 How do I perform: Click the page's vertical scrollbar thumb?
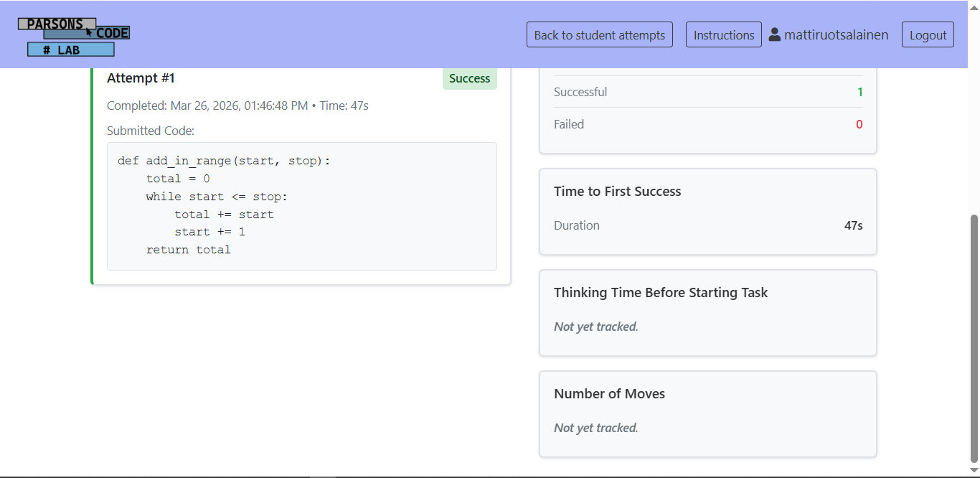974,337
